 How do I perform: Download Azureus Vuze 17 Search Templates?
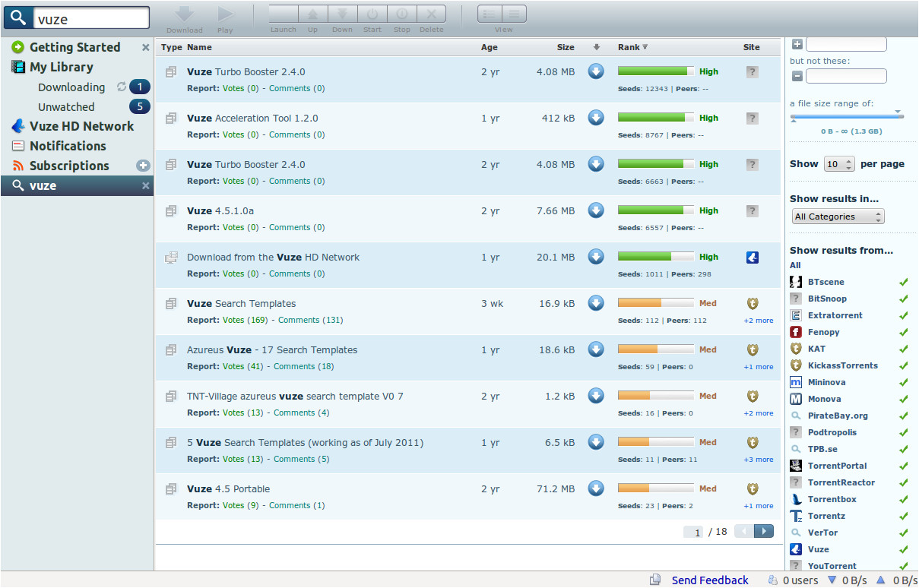click(x=596, y=349)
